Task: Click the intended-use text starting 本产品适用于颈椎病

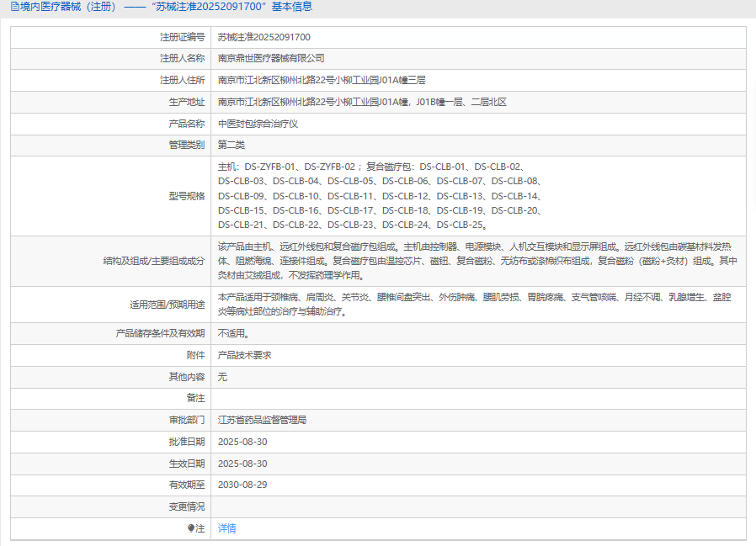Action: coord(475,304)
